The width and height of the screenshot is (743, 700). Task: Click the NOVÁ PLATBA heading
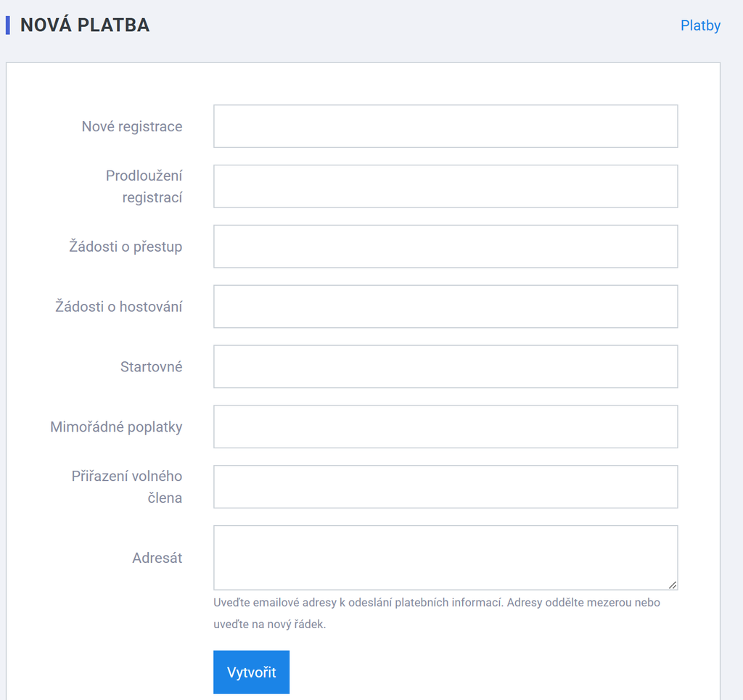[x=85, y=25]
